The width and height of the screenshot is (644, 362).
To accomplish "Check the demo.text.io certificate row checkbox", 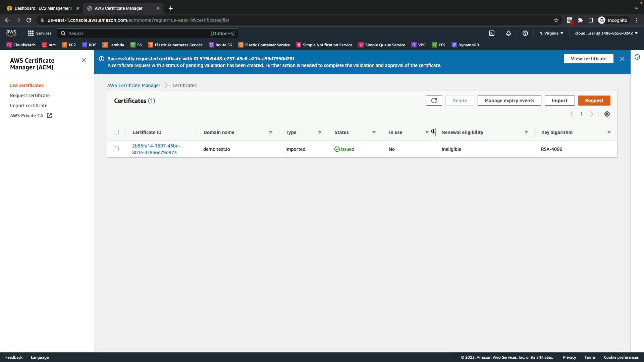I will point(116,149).
